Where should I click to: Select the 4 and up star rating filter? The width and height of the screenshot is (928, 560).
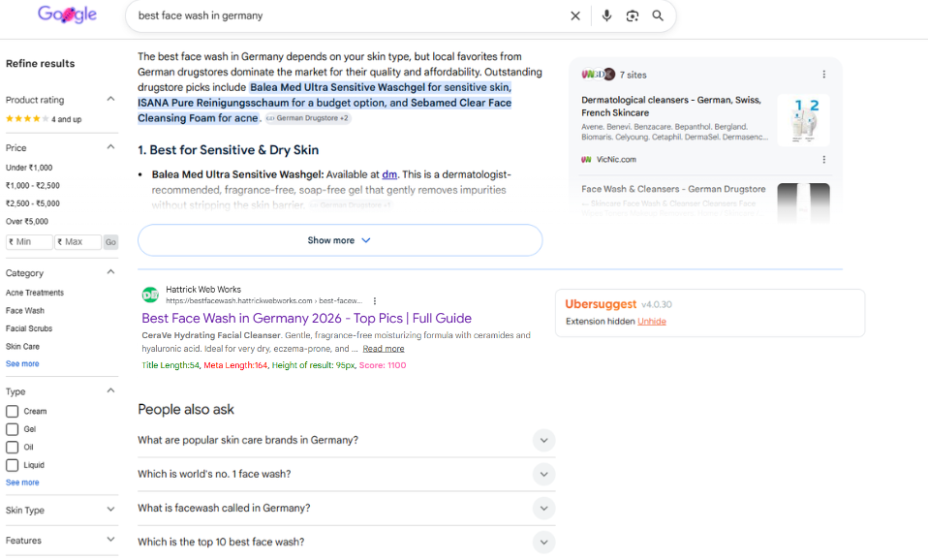point(44,119)
